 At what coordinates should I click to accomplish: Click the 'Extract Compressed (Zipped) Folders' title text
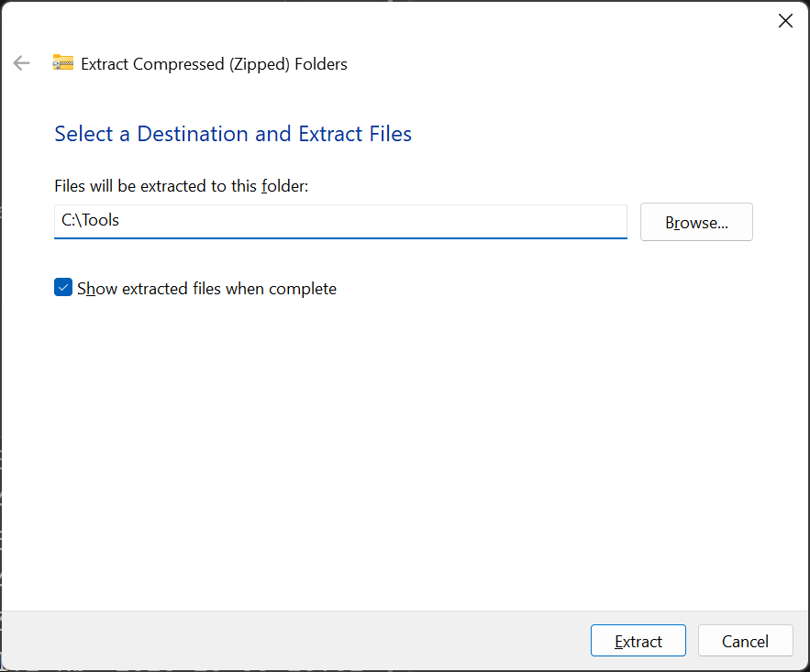click(214, 64)
